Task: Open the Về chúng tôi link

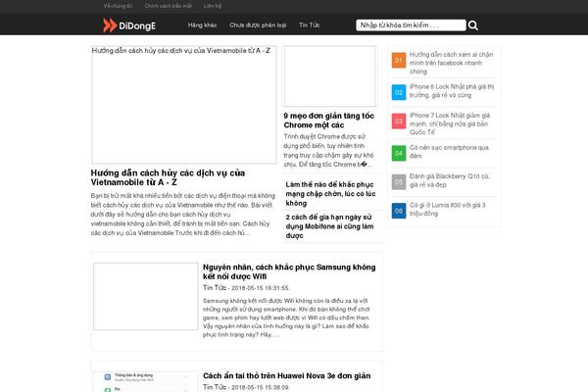Action: [118, 6]
